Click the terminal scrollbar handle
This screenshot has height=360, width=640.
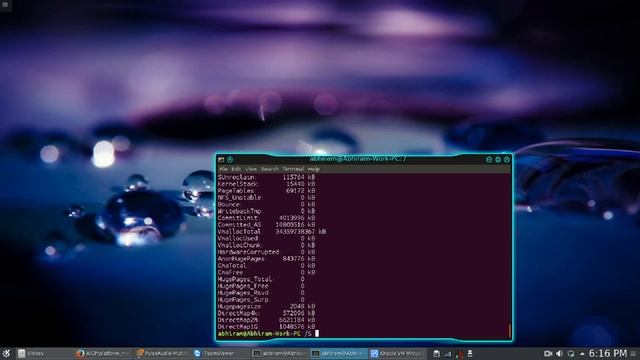[x=509, y=331]
